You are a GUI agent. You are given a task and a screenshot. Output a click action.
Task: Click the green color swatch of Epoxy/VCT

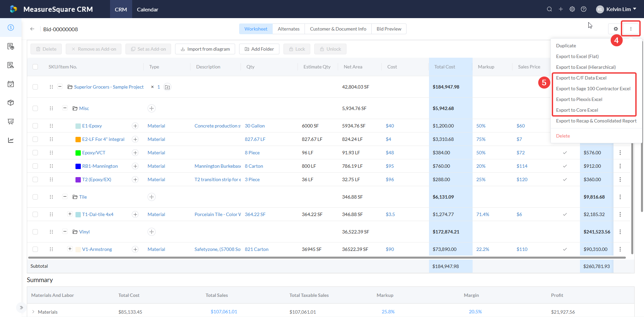[78, 153]
